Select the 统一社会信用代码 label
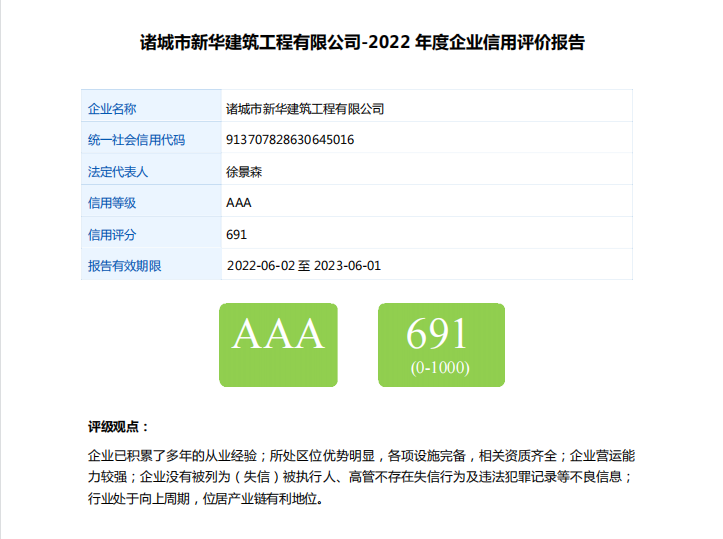Viewport: 723px width, 539px height. pos(136,140)
